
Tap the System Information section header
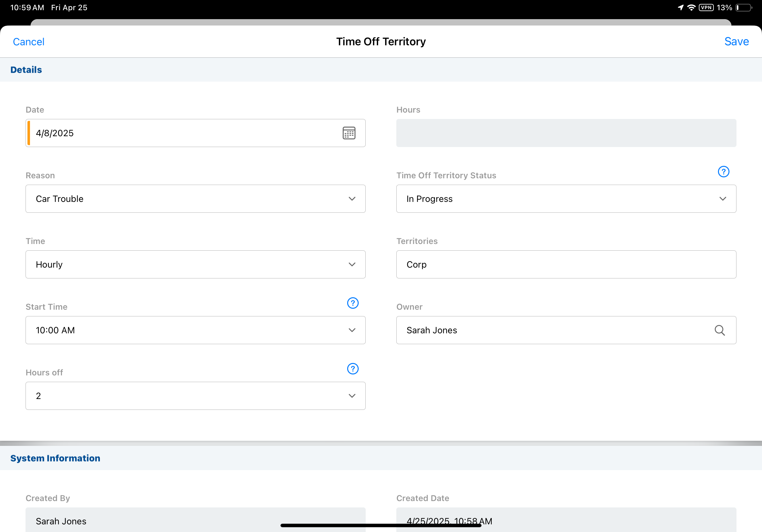coord(55,458)
